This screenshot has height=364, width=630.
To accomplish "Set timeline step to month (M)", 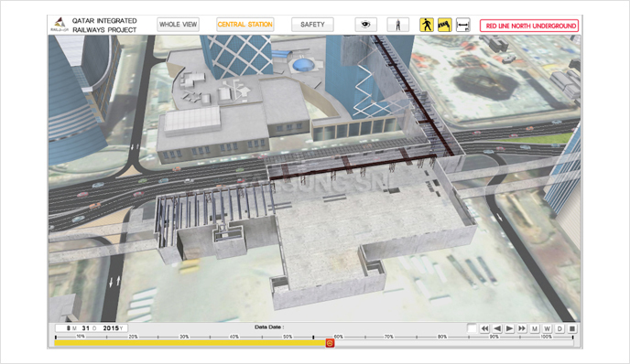I will click(x=535, y=328).
